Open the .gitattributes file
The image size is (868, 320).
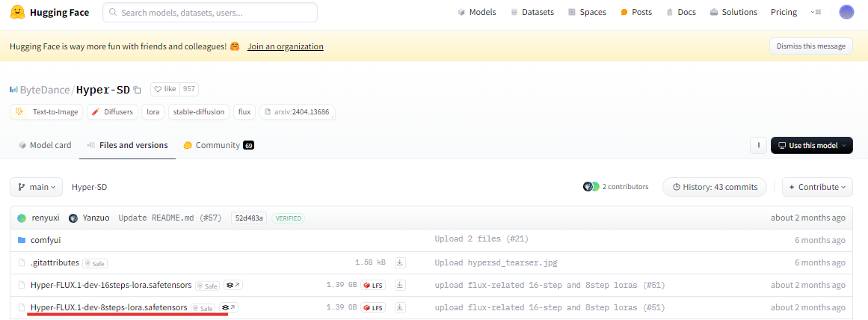tap(55, 262)
